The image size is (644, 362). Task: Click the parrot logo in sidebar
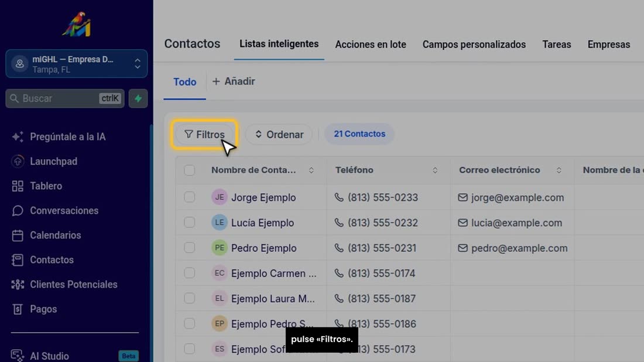point(77,24)
